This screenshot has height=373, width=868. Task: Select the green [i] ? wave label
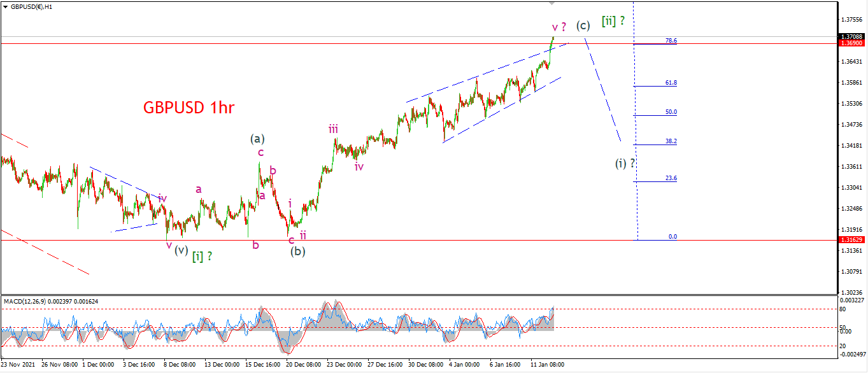tap(202, 256)
